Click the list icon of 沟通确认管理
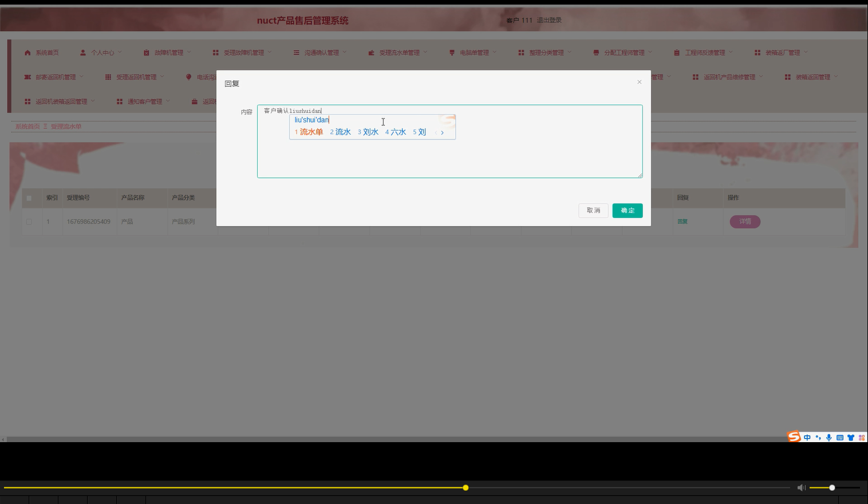This screenshot has height=504, width=868. [296, 53]
